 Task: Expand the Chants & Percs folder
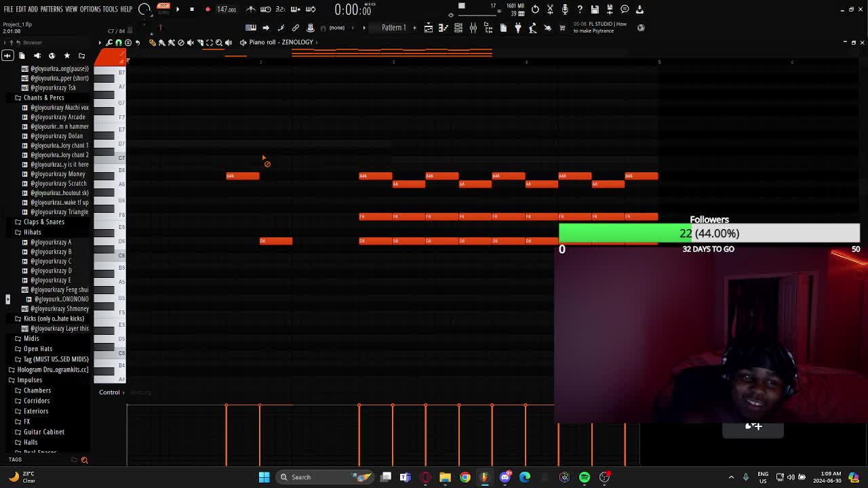43,98
